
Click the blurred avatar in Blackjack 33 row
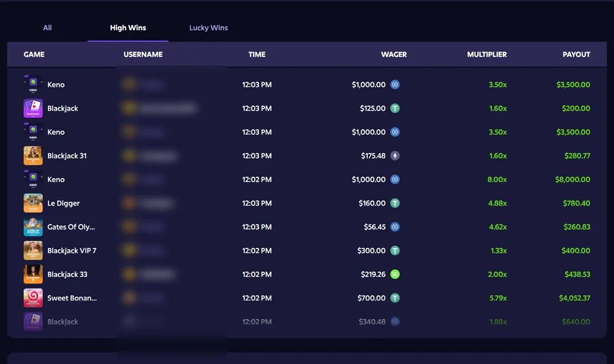point(130,274)
